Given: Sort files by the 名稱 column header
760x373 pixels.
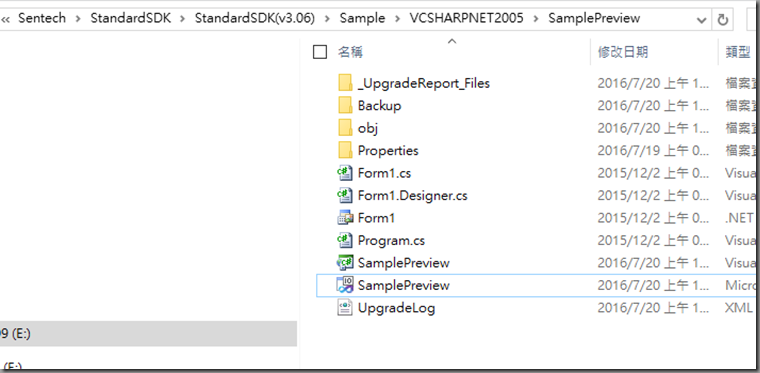Looking at the screenshot, I should pyautogui.click(x=451, y=52).
